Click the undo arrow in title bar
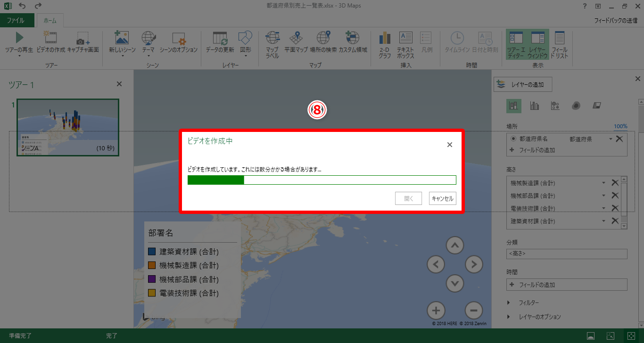This screenshot has height=343, width=644. pos(23,6)
